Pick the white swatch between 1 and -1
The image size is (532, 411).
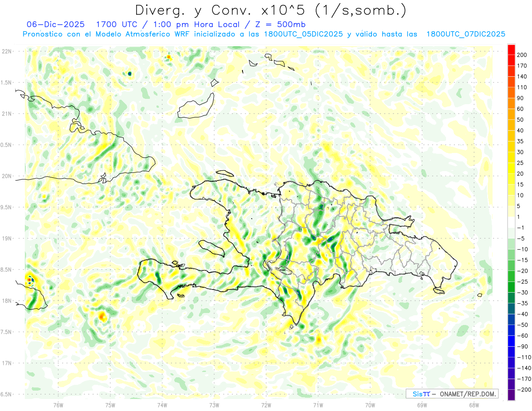click(x=511, y=223)
